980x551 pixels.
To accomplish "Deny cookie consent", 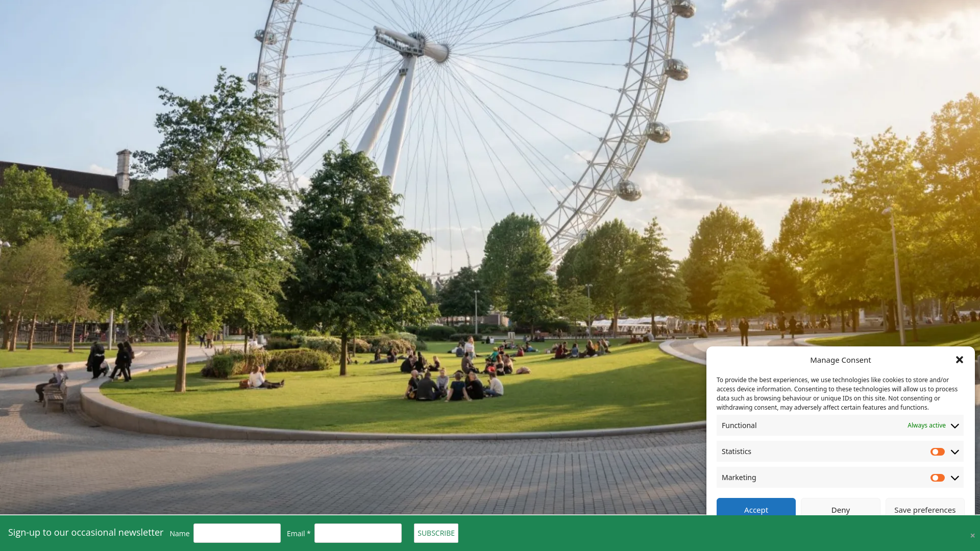I will click(840, 507).
